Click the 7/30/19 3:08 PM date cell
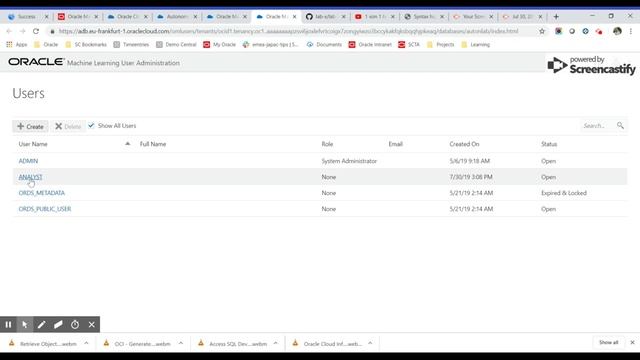 click(471, 177)
